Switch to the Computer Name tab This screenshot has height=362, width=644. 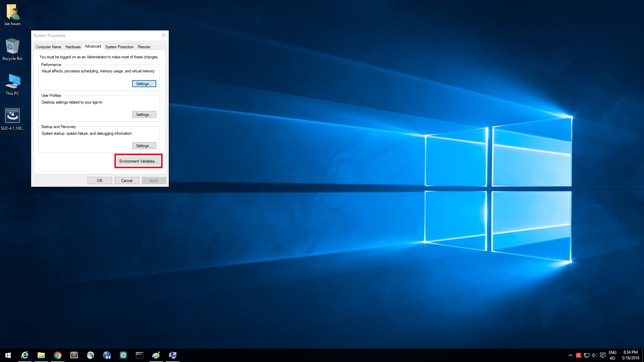(48, 47)
